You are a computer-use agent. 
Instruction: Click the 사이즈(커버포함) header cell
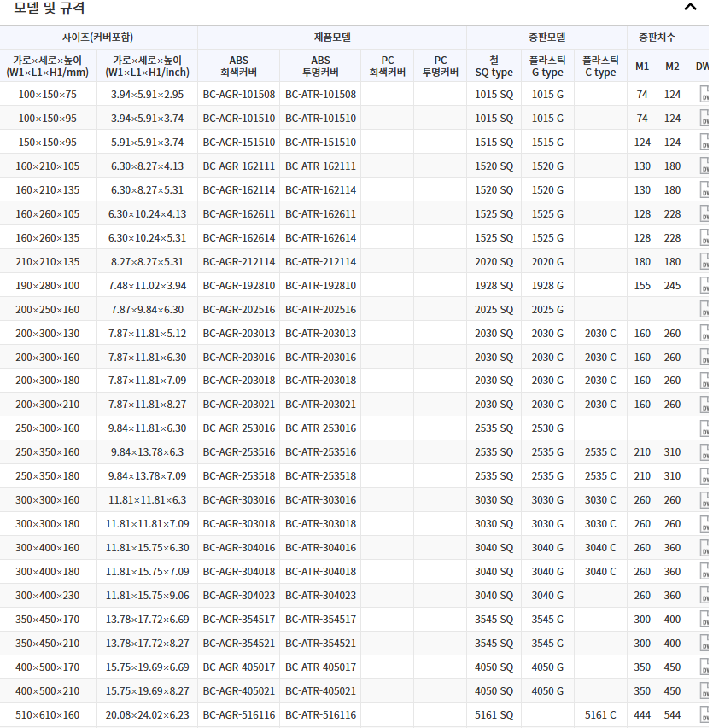98,38
